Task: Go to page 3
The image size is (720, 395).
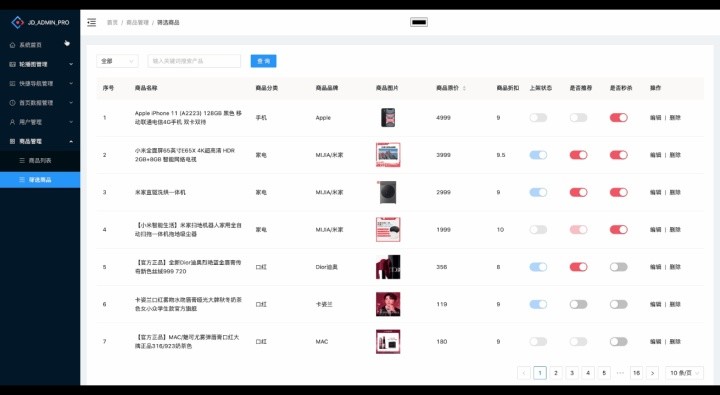Action: point(572,373)
